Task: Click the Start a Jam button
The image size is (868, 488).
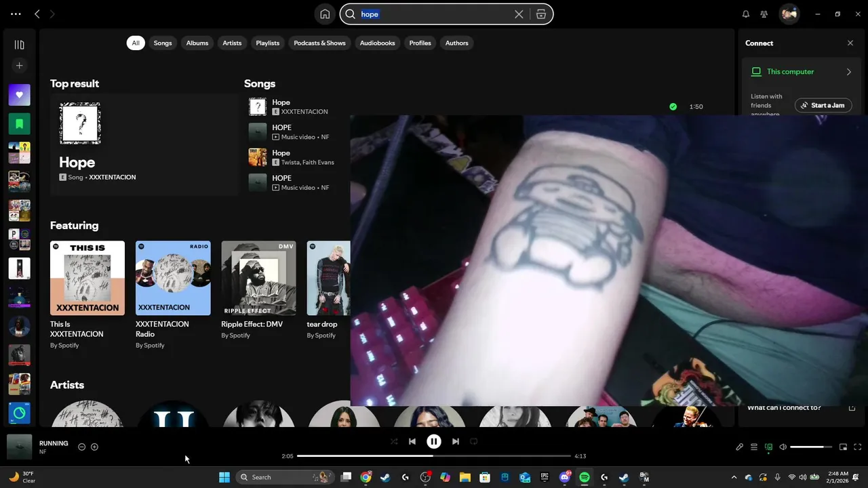Action: pos(823,106)
